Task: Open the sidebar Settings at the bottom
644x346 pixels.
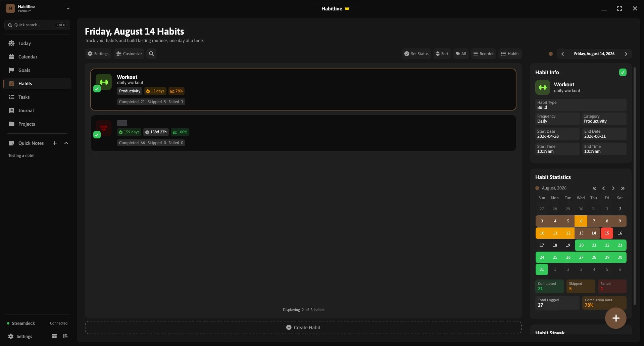Action: [20, 336]
